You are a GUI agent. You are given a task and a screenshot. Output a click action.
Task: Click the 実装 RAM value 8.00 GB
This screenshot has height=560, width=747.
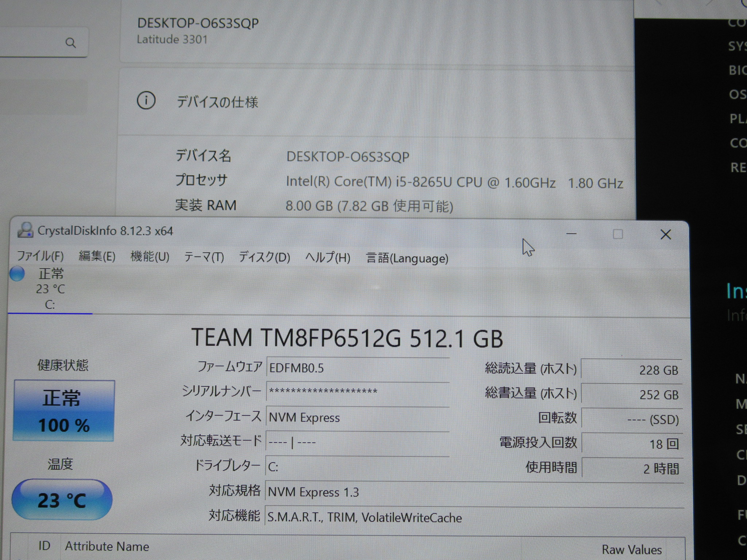pyautogui.click(x=369, y=206)
